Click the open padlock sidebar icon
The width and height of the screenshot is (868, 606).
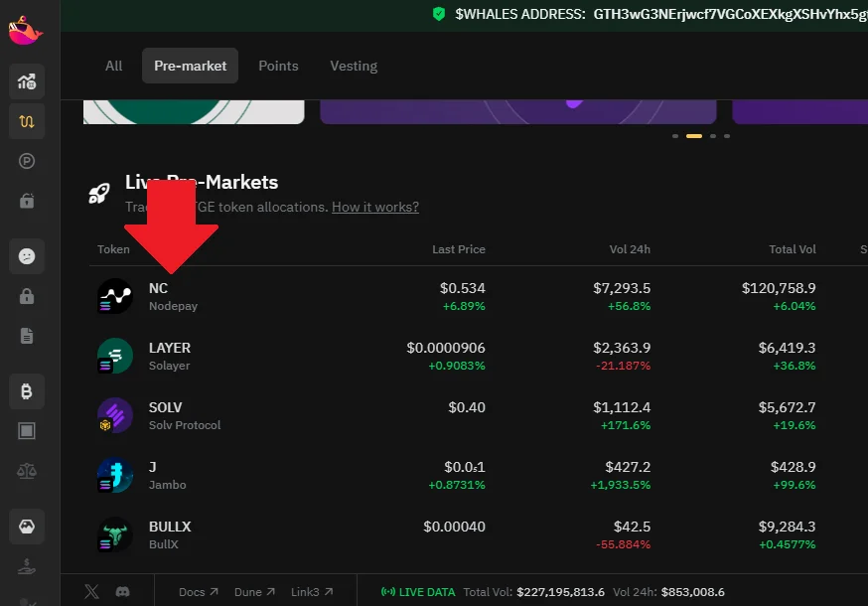(x=27, y=201)
